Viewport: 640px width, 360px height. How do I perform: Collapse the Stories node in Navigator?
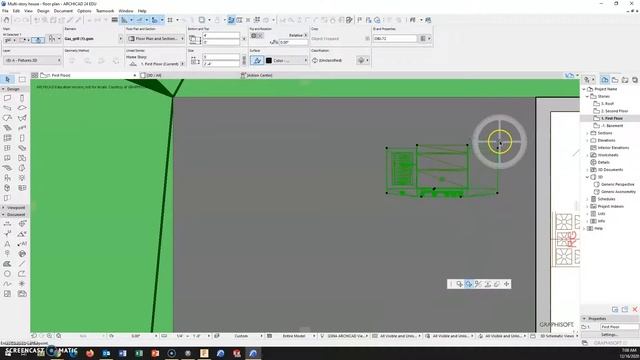(x=588, y=96)
